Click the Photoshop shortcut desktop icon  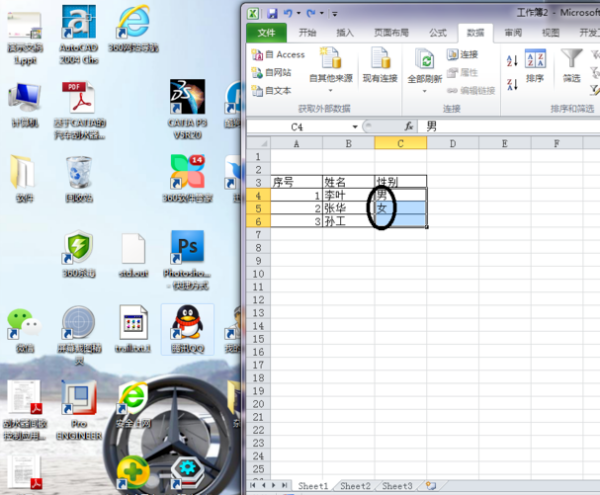pos(187,259)
